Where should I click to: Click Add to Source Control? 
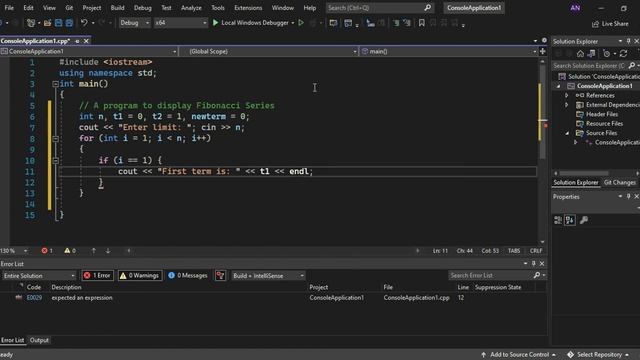pos(518,355)
